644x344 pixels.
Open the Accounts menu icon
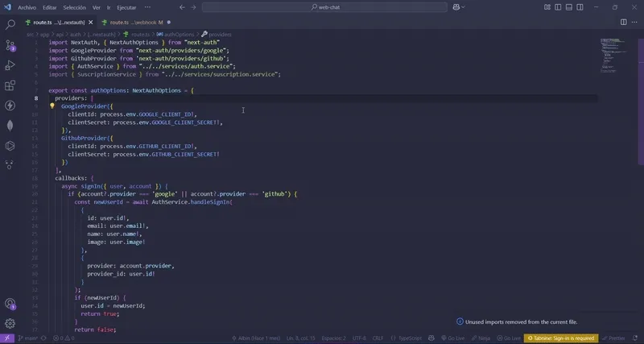point(10,304)
